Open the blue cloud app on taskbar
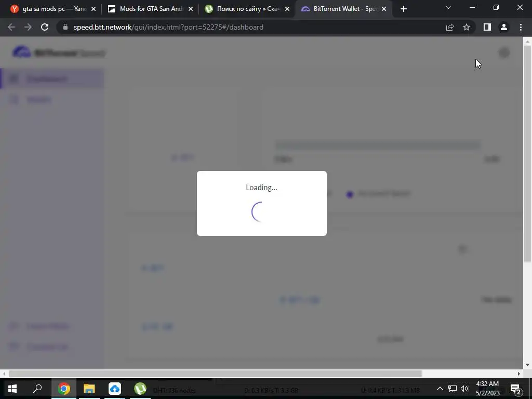Viewport: 532px width, 399px height. click(115, 389)
